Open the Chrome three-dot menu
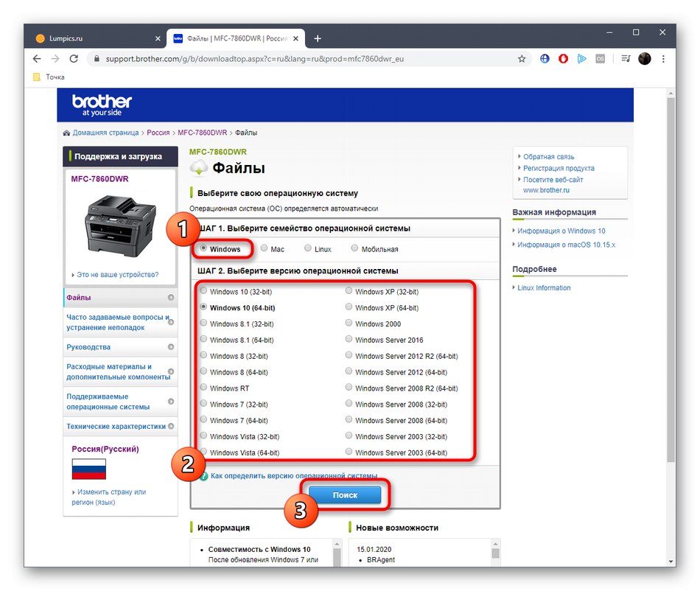Image resolution: width=700 pixels, height=591 pixels. (x=664, y=58)
